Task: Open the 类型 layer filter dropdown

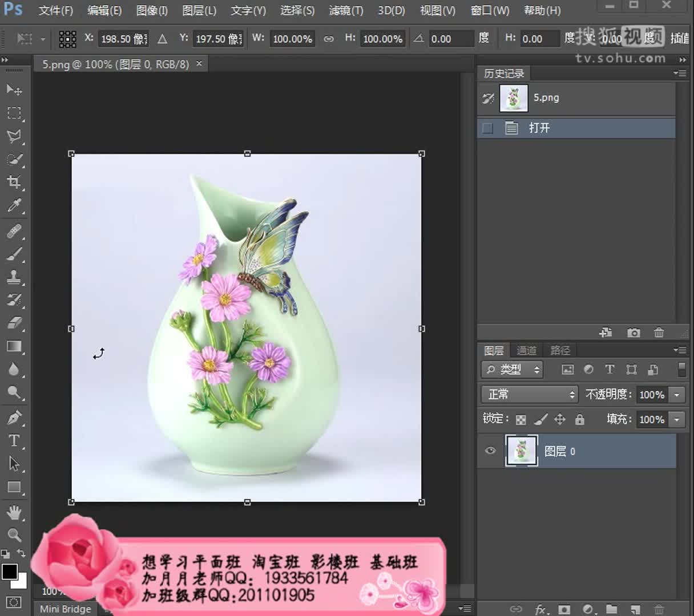Action: click(x=512, y=370)
